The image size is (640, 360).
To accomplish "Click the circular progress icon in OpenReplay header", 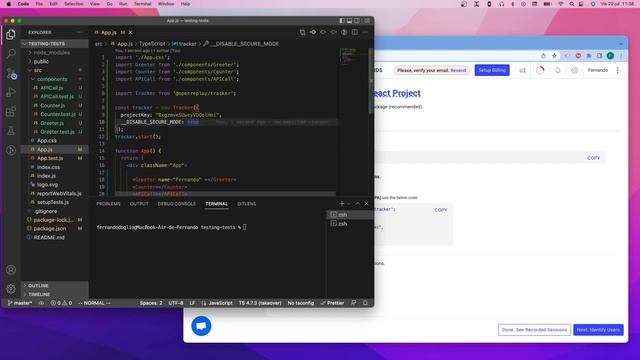I will point(540,70).
